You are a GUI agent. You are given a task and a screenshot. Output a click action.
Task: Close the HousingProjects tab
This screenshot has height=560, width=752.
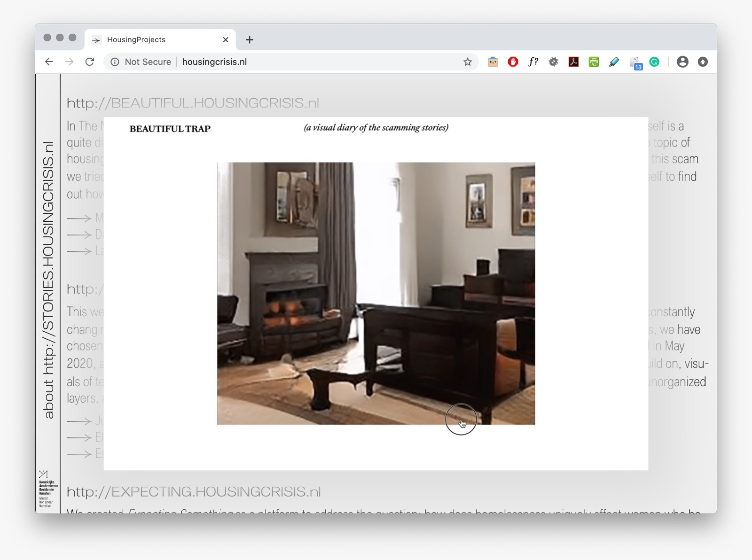(x=226, y=40)
